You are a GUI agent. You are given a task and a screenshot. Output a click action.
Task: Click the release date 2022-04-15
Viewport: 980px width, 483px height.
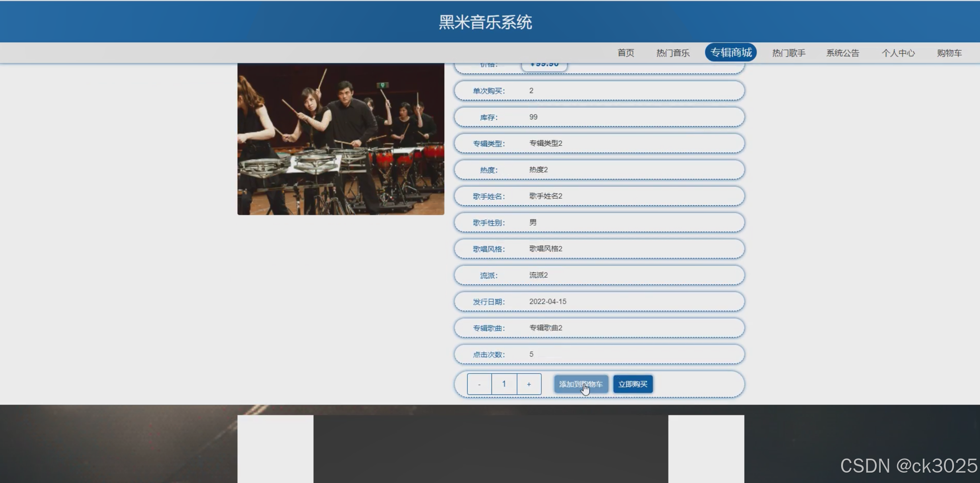[x=547, y=302]
